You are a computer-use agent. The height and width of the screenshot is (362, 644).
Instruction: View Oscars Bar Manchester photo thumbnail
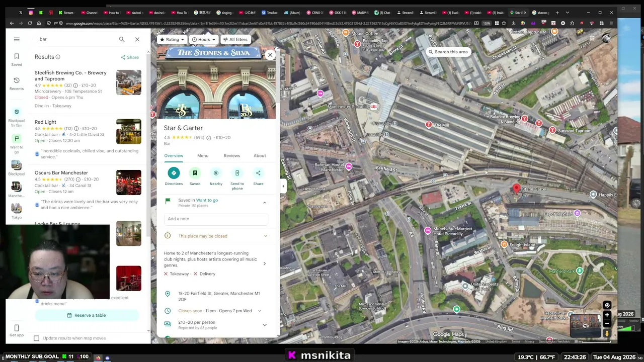[x=129, y=183]
